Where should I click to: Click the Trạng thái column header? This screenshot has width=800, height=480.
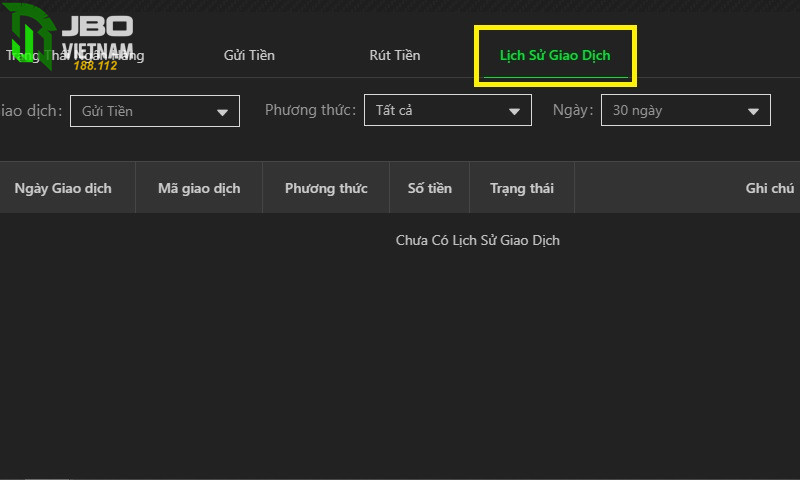click(x=522, y=188)
